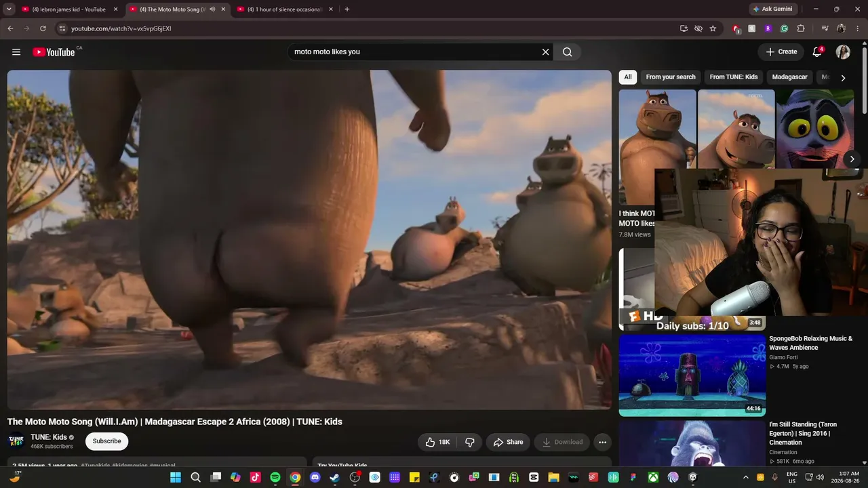Go to YouTube home via logo
The image size is (868, 488).
[54, 52]
